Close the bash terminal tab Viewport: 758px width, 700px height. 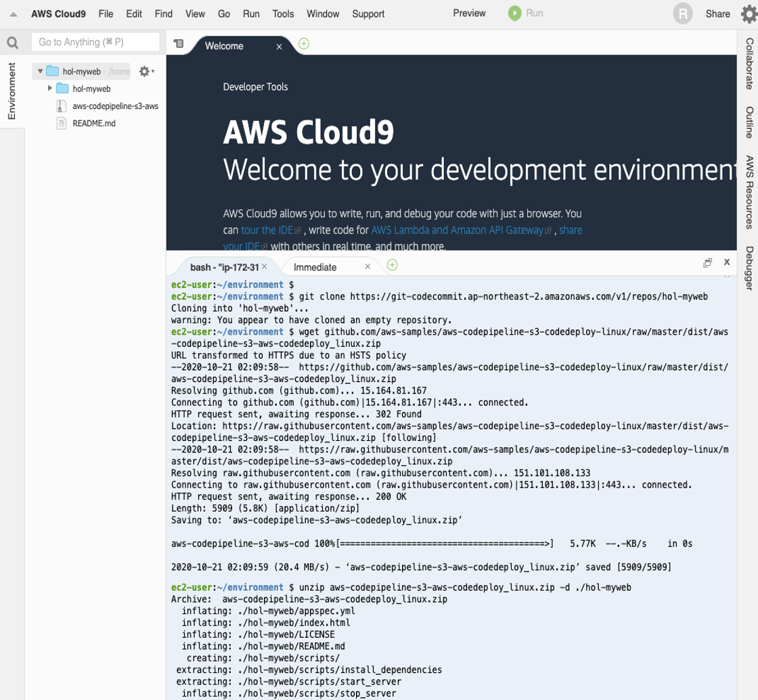pos(265,266)
